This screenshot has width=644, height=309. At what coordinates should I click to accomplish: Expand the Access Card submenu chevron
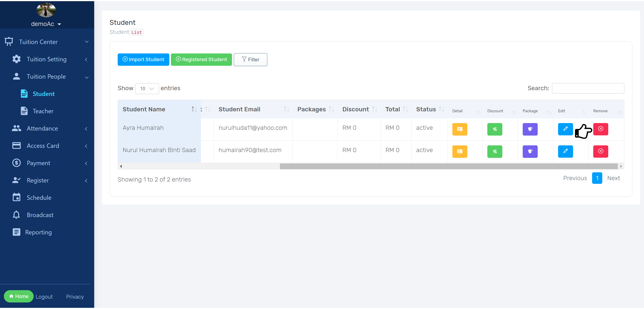(86, 146)
